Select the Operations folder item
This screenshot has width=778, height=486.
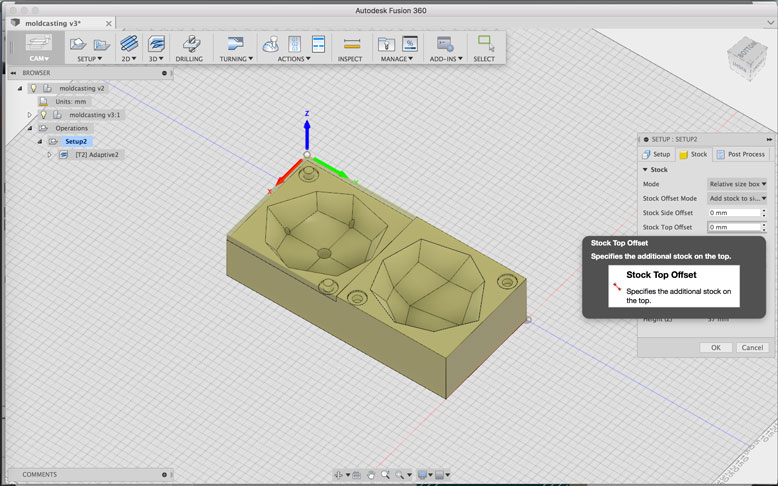(x=71, y=128)
